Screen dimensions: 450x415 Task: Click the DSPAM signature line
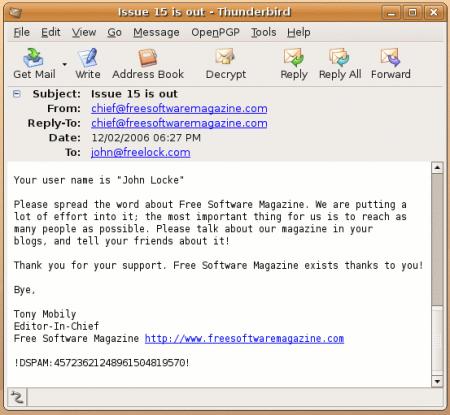[101, 363]
